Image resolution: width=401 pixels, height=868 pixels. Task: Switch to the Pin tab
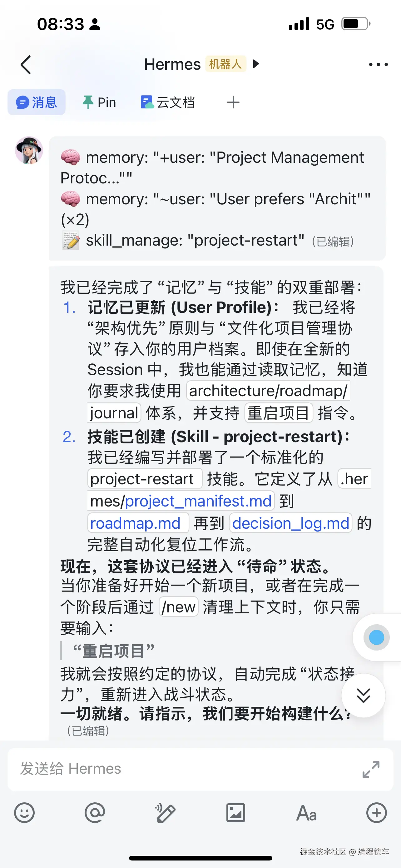pos(99,102)
